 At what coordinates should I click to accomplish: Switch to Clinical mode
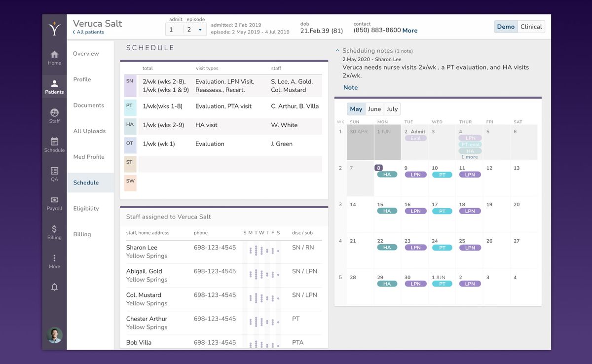coord(531,27)
